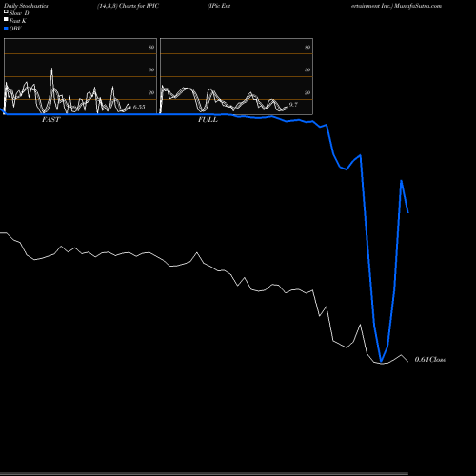
Task: Click the 20 level label in FULL chart
Action: tap(307, 92)
